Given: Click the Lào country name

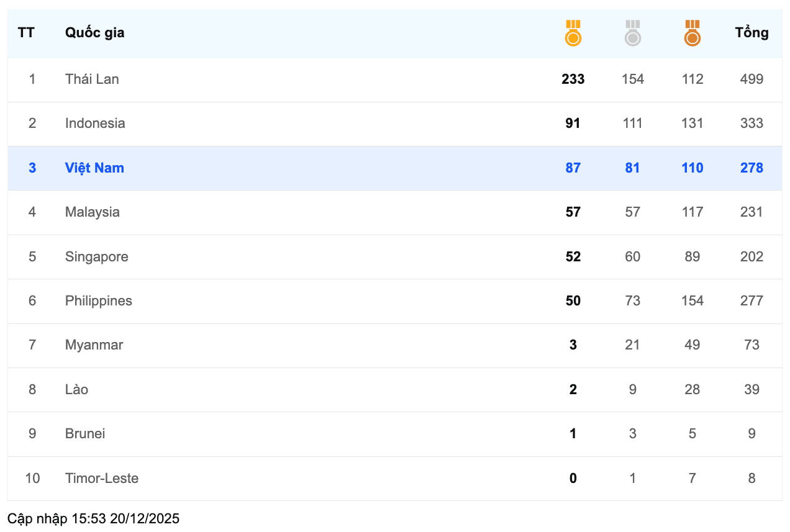Looking at the screenshot, I should point(76,389).
